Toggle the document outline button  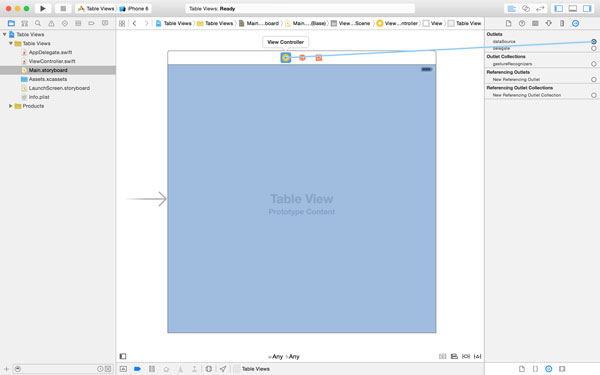tap(123, 356)
